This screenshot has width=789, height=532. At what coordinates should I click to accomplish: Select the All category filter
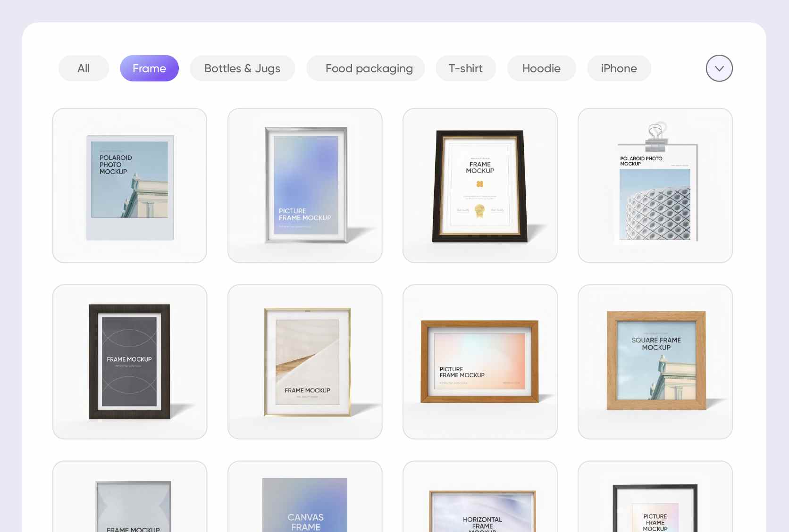(84, 68)
